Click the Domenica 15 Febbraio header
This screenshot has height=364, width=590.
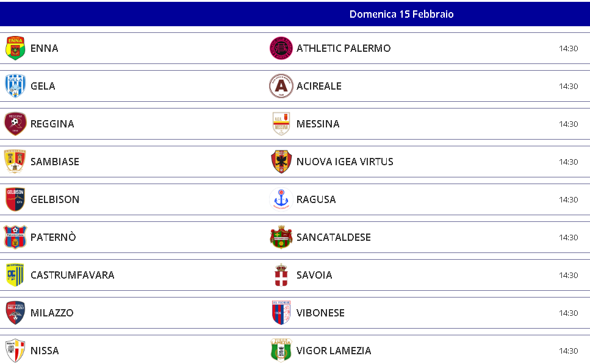coord(401,14)
